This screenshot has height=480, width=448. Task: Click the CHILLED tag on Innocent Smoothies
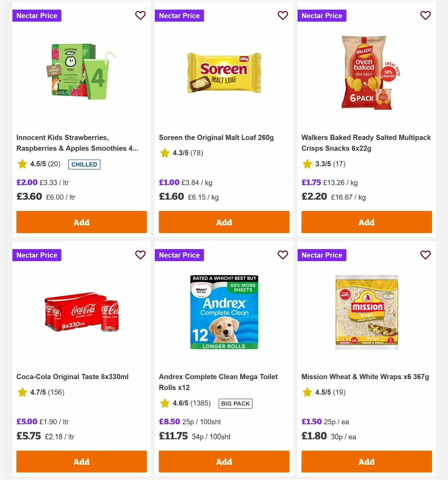coord(84,164)
